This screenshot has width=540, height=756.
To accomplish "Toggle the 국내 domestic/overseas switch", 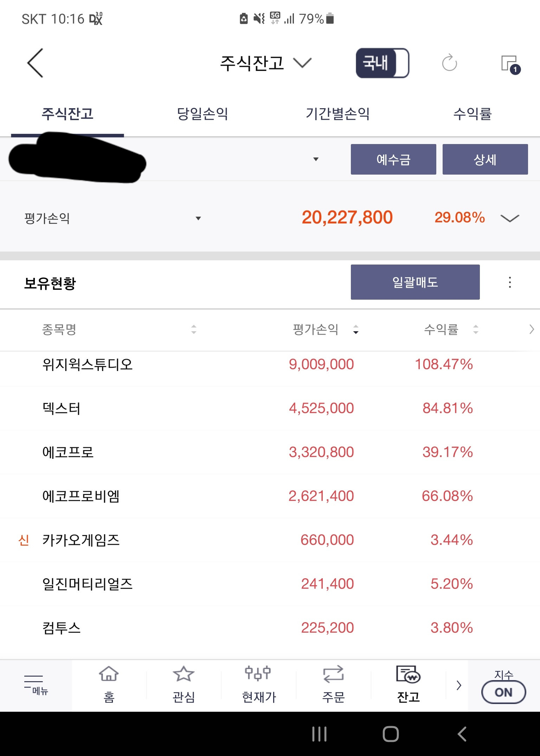I will [x=382, y=63].
